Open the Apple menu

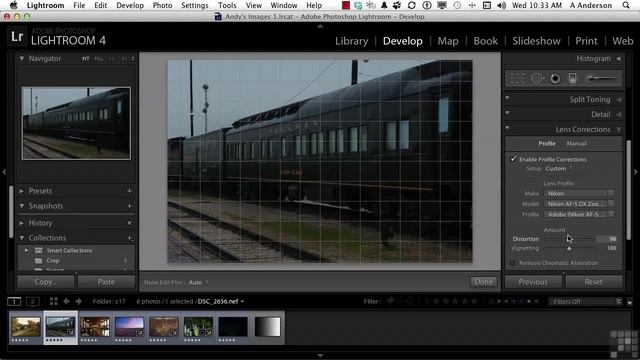point(13,5)
